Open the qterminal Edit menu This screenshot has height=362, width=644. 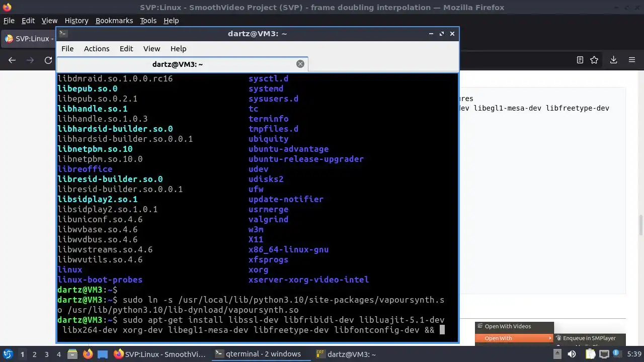126,49
